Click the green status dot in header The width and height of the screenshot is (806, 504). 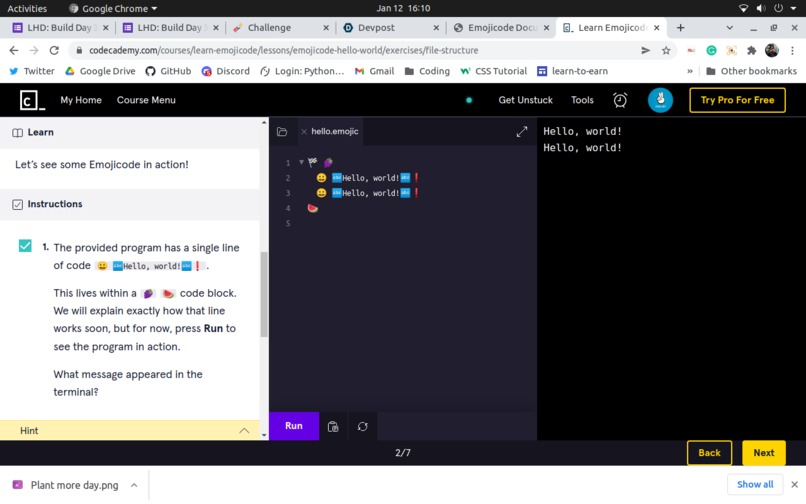pos(469,100)
